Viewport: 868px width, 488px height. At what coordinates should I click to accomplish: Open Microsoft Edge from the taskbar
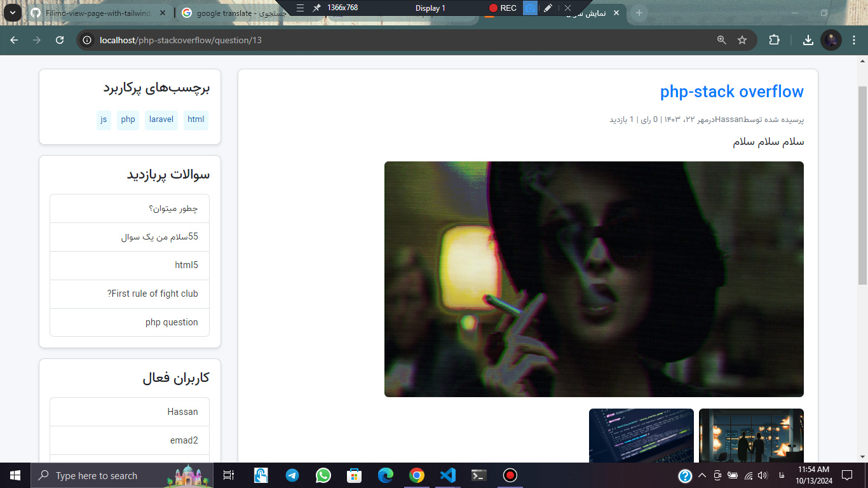click(x=386, y=475)
